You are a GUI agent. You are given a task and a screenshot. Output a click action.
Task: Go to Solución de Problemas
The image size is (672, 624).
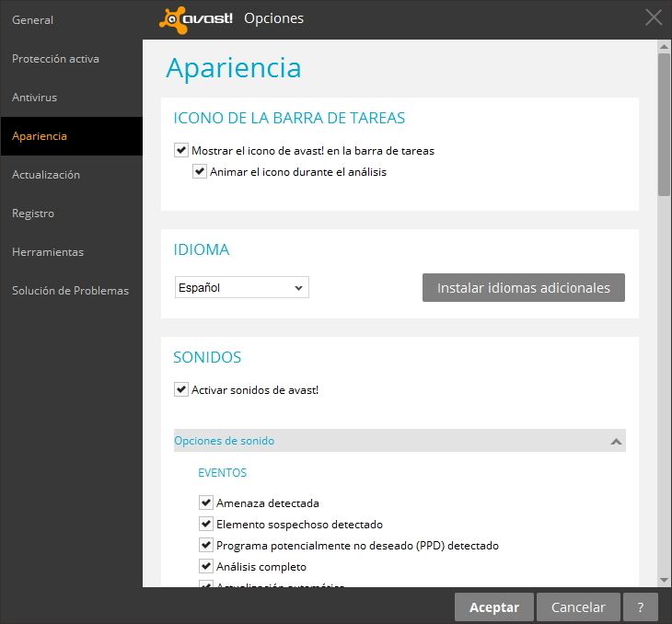click(x=70, y=291)
